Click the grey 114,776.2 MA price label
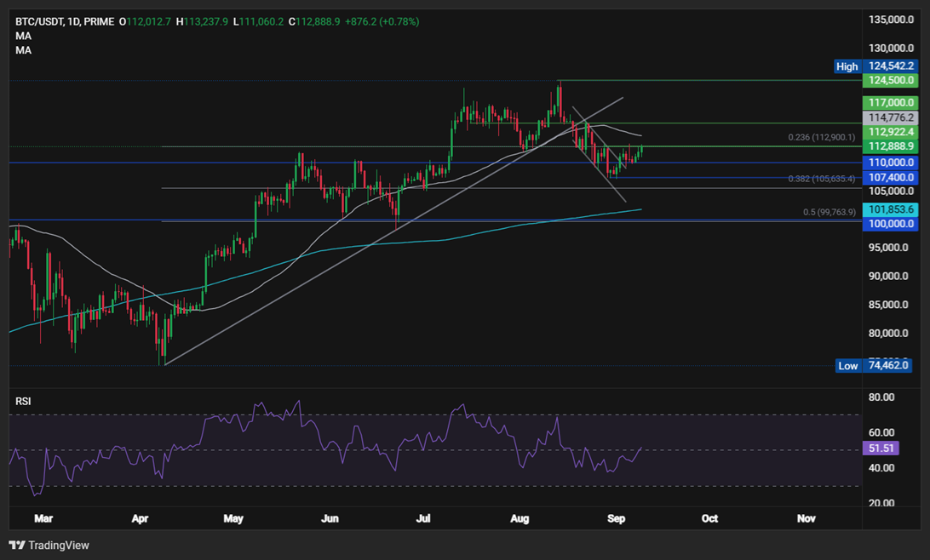 pos(890,117)
